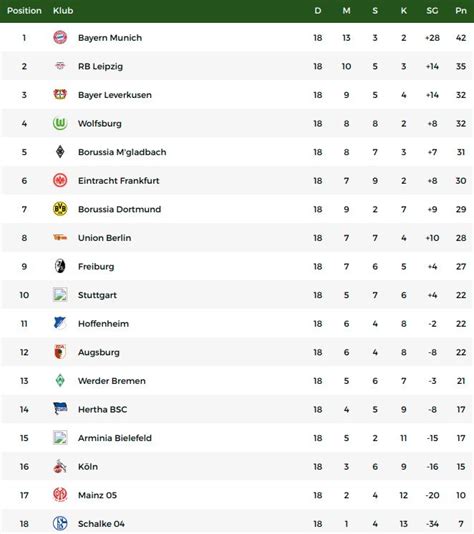Click the Hertha BSC flag logo
The width and height of the screenshot is (474, 534).
60,409
